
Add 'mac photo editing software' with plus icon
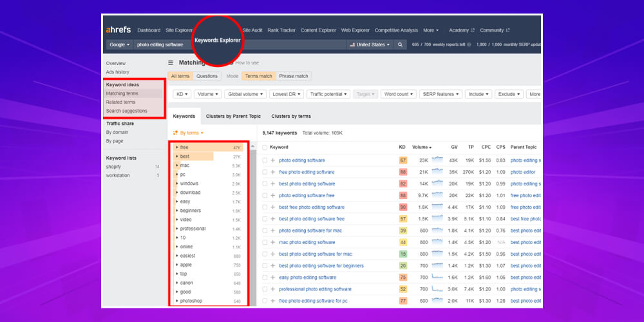(272, 242)
